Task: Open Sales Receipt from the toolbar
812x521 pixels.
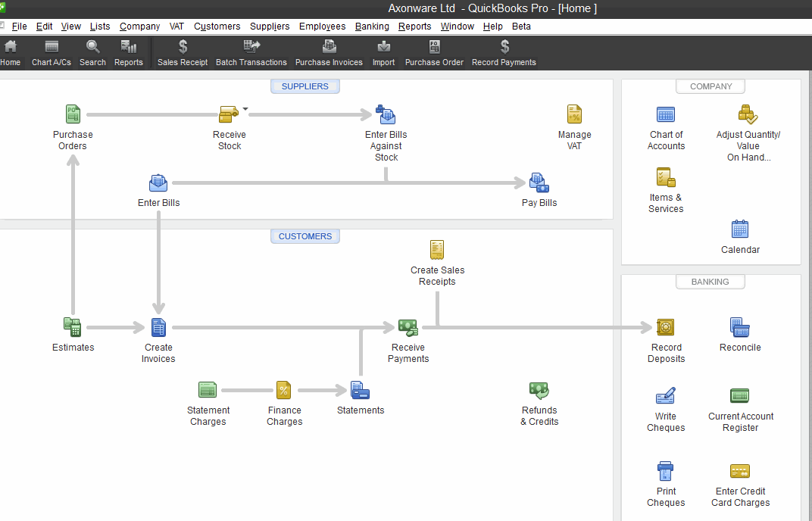Action: pyautogui.click(x=183, y=53)
